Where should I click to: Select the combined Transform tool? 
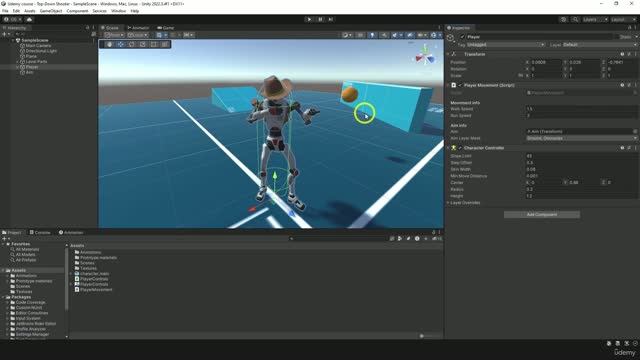pos(164,44)
